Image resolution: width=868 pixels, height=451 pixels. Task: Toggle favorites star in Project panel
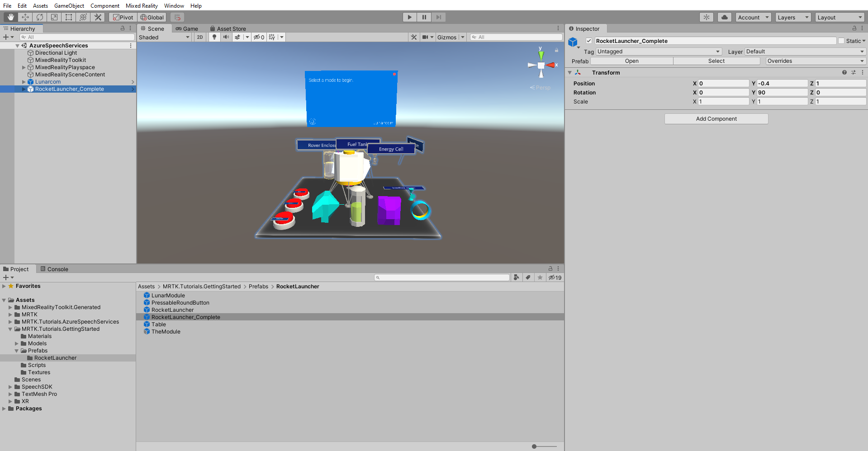(540, 277)
